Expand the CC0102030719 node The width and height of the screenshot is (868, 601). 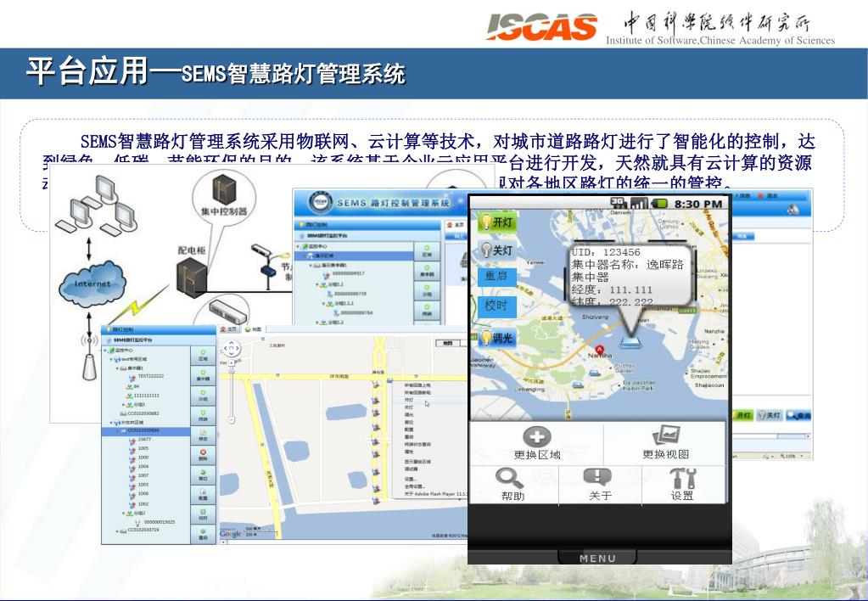117,531
